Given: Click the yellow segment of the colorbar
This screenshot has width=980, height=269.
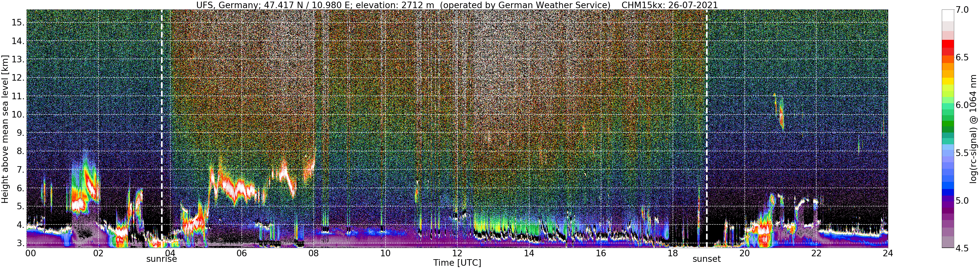Looking at the screenshot, I should [948, 81].
